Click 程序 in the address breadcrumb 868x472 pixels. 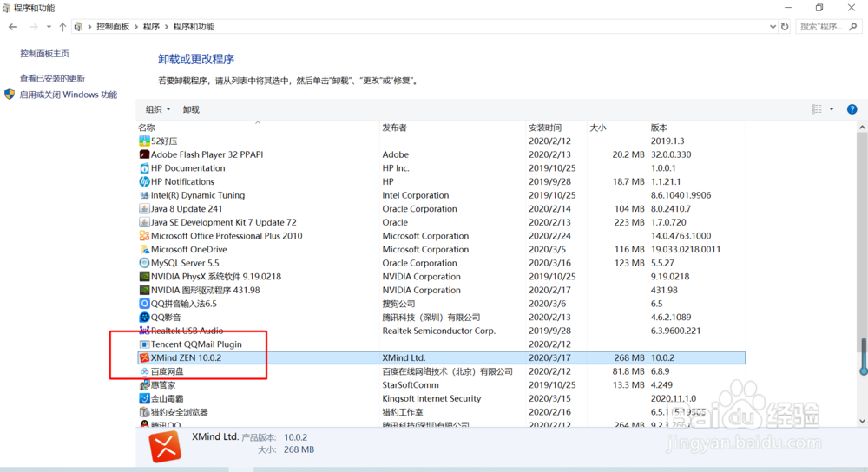click(x=151, y=27)
